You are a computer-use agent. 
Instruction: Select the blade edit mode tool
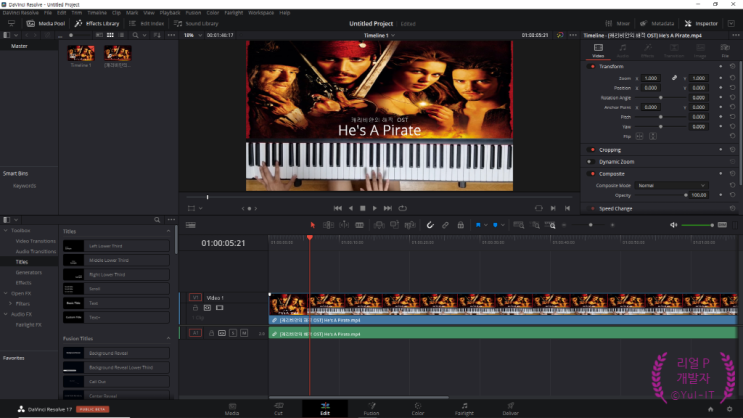[x=360, y=225]
